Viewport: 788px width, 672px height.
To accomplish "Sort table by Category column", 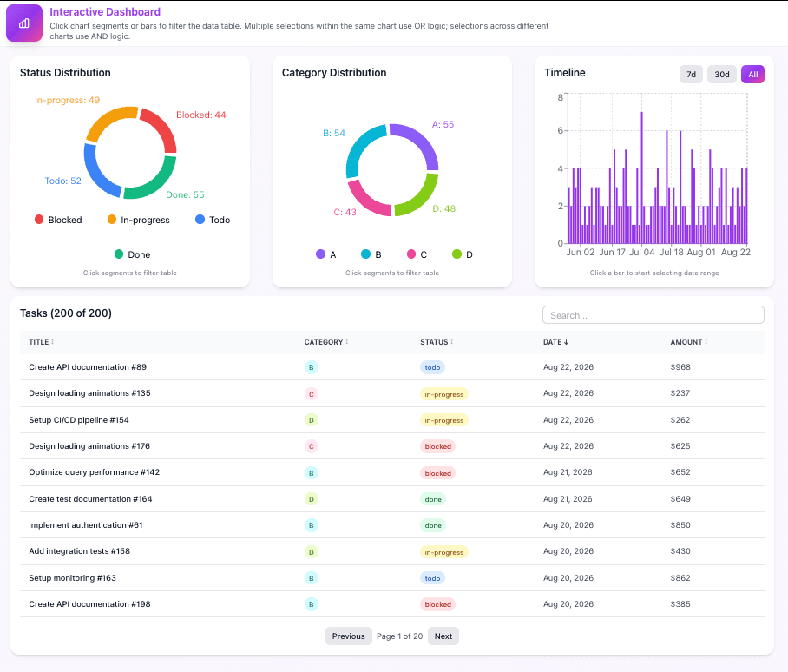I will [326, 342].
